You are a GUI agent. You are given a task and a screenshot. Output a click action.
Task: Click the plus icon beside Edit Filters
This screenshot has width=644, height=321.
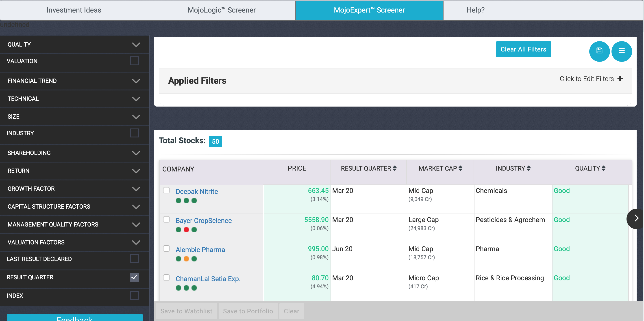(x=620, y=79)
